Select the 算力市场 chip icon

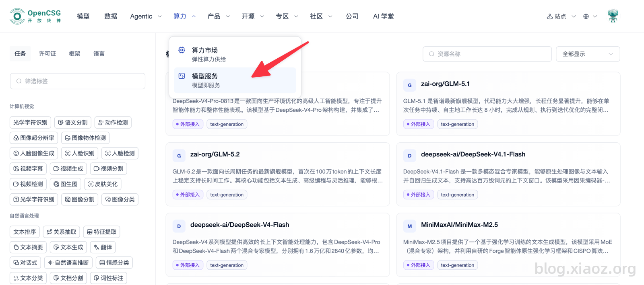coord(182,50)
